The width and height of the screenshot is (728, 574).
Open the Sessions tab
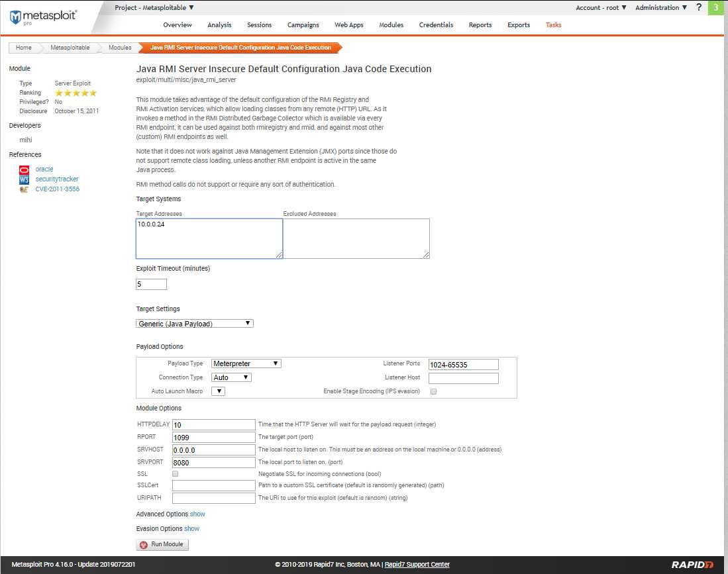point(259,25)
